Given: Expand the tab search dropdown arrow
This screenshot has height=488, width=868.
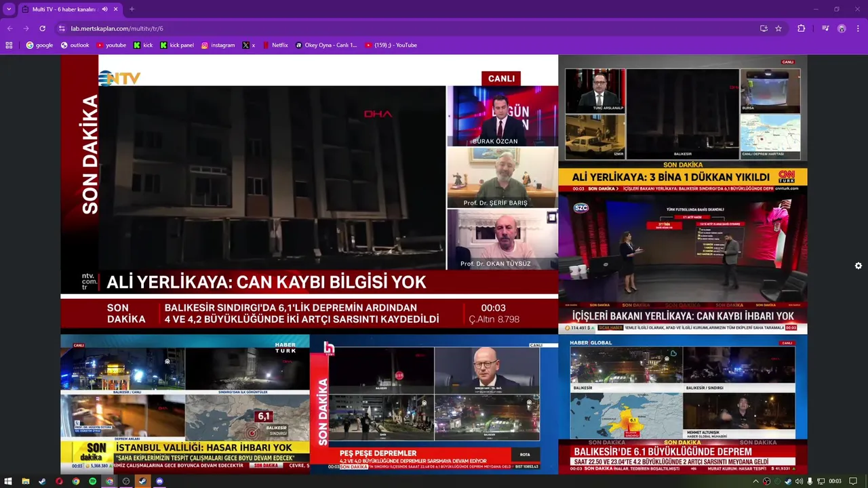Looking at the screenshot, I should (9, 9).
